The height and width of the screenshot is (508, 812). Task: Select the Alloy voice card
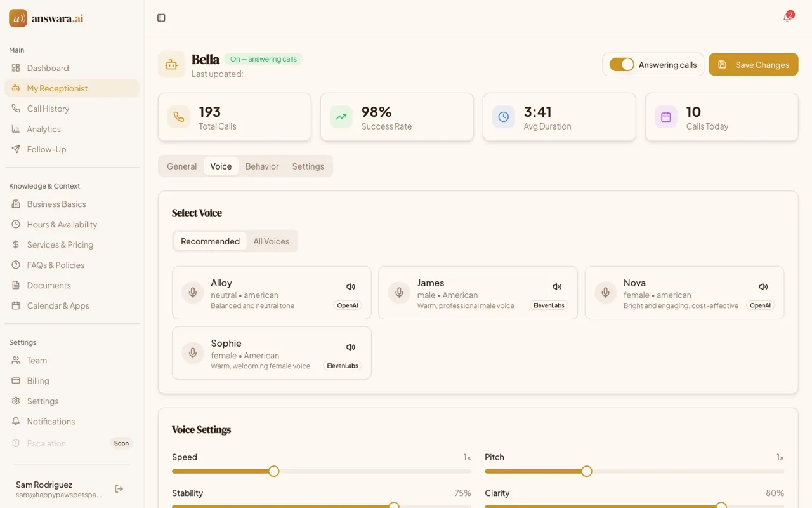[x=272, y=293]
